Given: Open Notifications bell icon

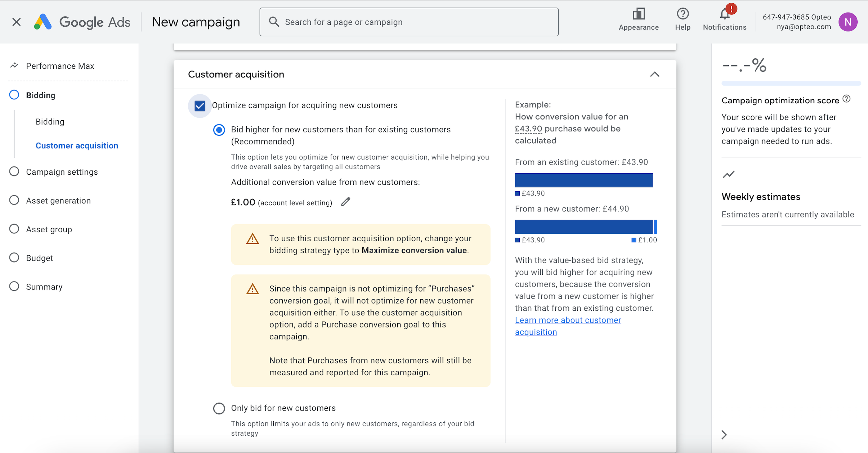Looking at the screenshot, I should click(x=725, y=14).
